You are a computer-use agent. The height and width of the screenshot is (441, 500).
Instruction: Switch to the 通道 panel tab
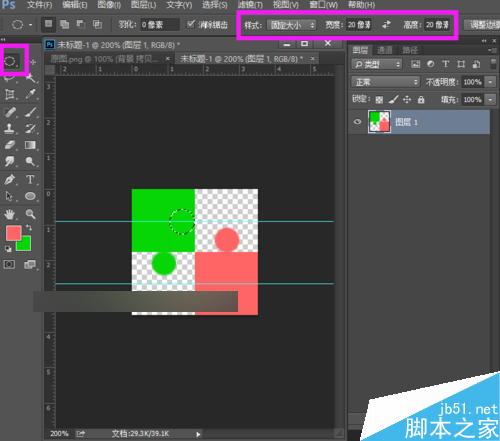[385, 50]
